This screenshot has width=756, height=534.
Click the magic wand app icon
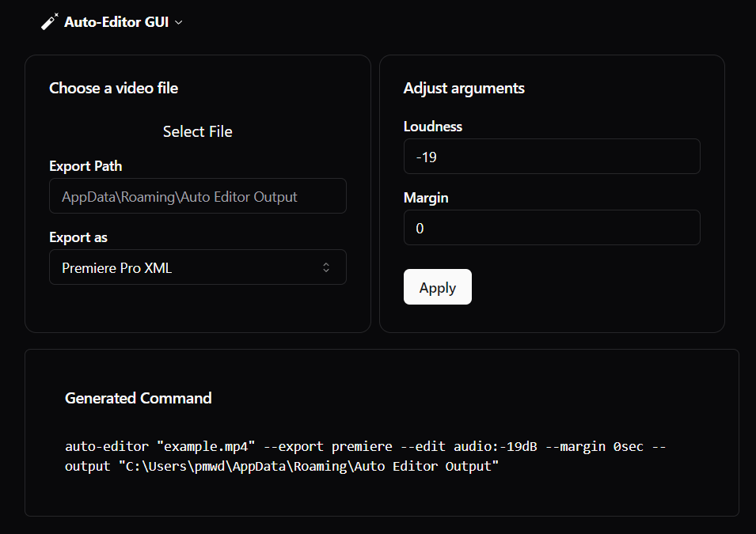point(50,21)
